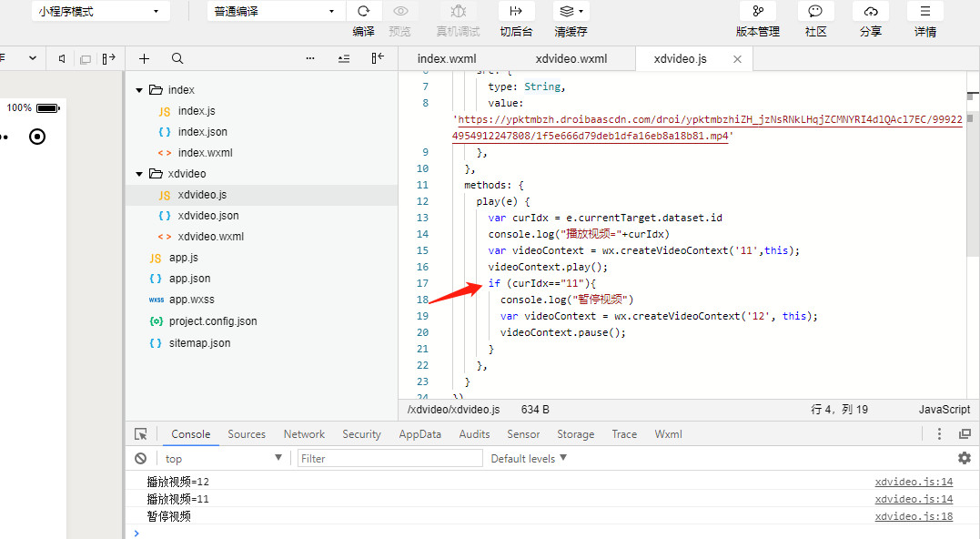Open the Security tab
Viewport: 980px width, 539px height.
361,434
